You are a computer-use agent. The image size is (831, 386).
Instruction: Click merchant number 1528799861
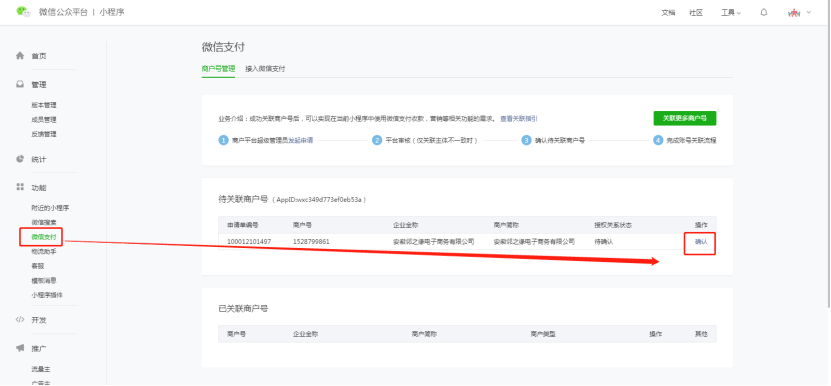coord(311,242)
